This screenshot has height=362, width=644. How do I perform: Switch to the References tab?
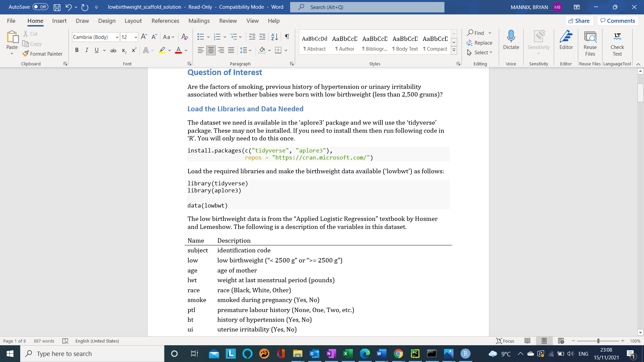tap(165, 21)
